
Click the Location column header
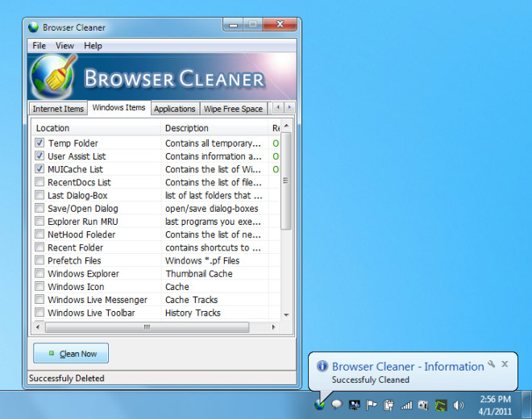point(97,128)
